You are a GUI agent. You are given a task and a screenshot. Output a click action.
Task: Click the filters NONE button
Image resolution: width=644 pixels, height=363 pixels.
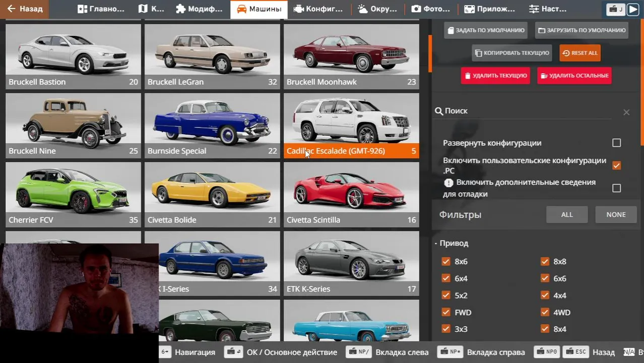pos(616,214)
